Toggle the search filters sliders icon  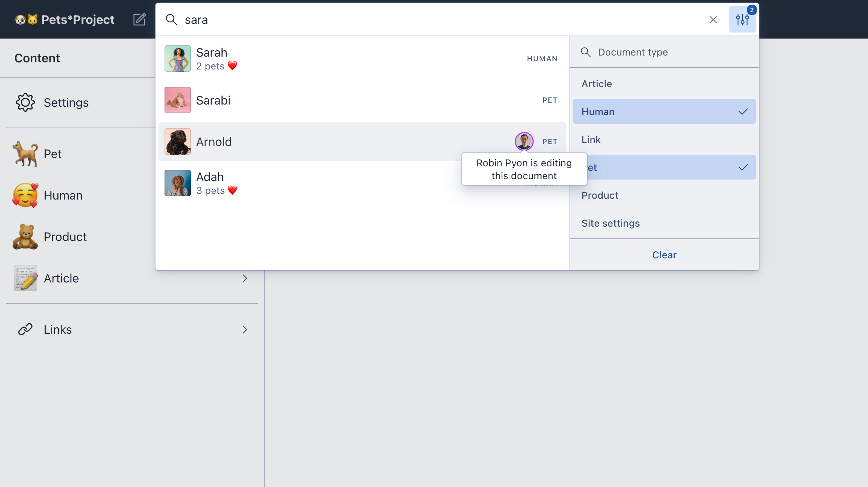point(742,19)
